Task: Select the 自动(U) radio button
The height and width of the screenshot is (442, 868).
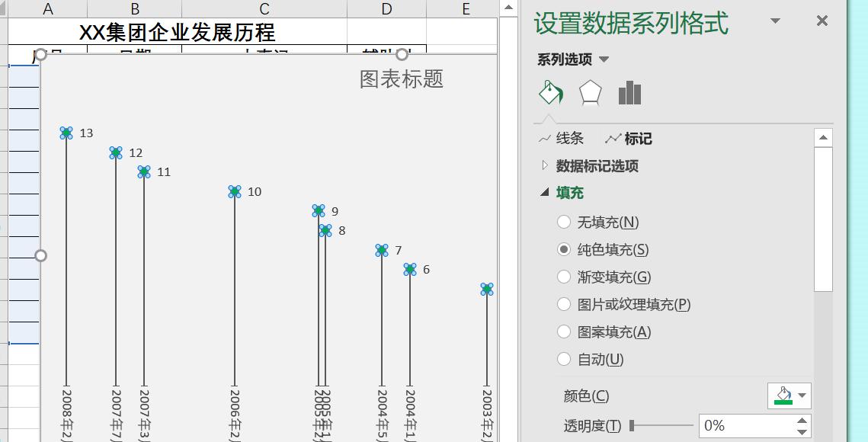Action: click(563, 359)
